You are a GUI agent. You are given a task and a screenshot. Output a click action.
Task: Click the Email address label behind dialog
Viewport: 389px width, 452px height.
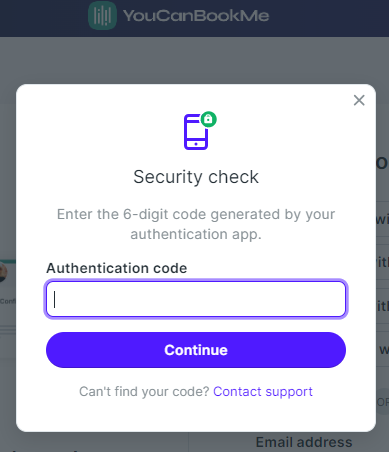tap(304, 442)
